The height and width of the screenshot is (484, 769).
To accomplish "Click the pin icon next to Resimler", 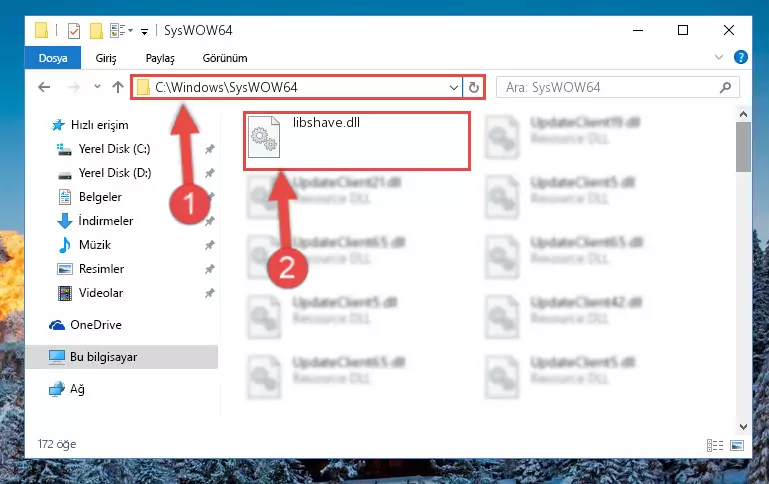I will [x=209, y=269].
